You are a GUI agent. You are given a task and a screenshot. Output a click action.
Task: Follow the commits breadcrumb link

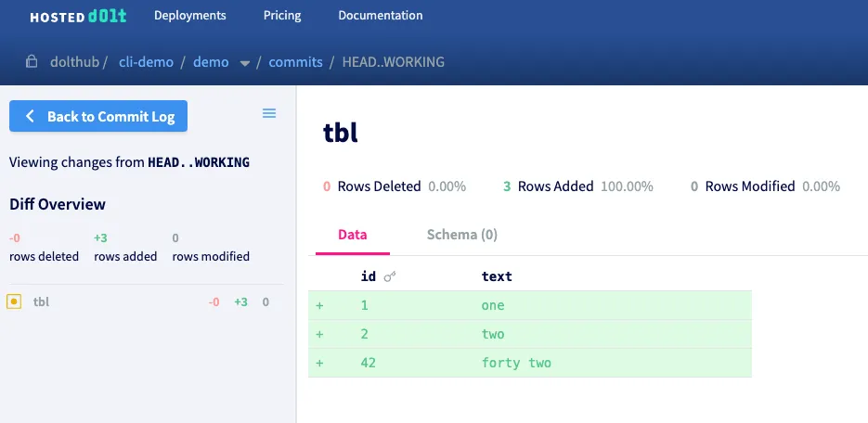(295, 62)
